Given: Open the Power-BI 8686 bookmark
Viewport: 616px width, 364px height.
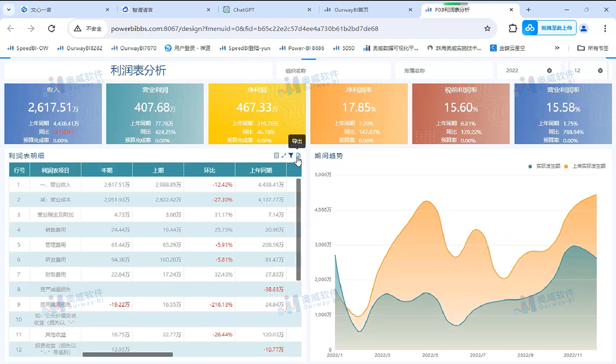Looking at the screenshot, I should [302, 48].
